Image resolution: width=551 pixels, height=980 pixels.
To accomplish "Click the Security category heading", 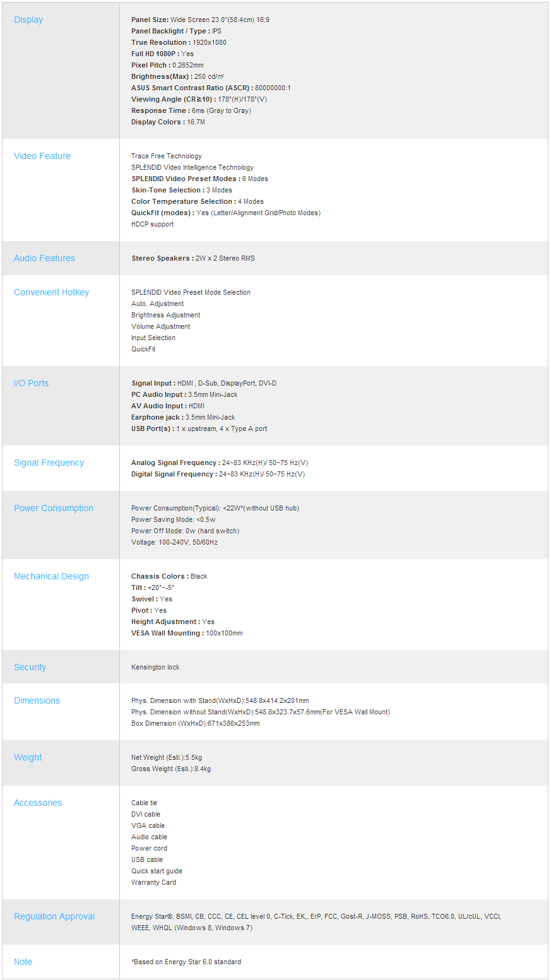I will click(x=30, y=667).
